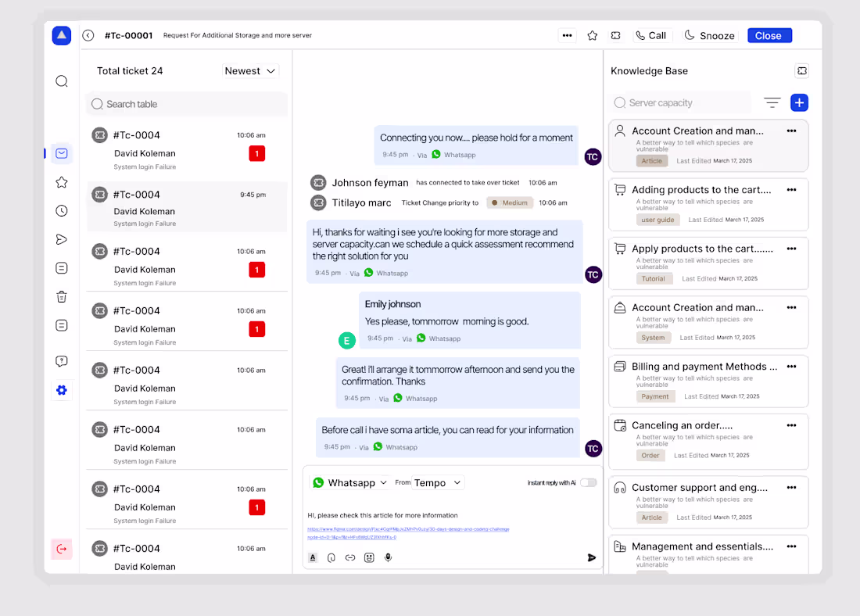Screen dimensions: 860x616
Task: Open the help question bubble icon
Action: point(62,361)
